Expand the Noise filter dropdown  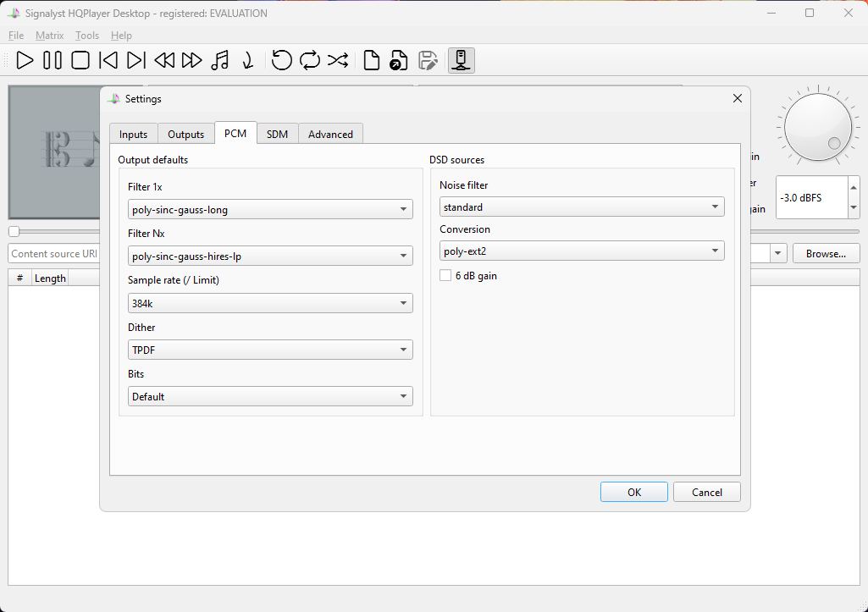(582, 207)
